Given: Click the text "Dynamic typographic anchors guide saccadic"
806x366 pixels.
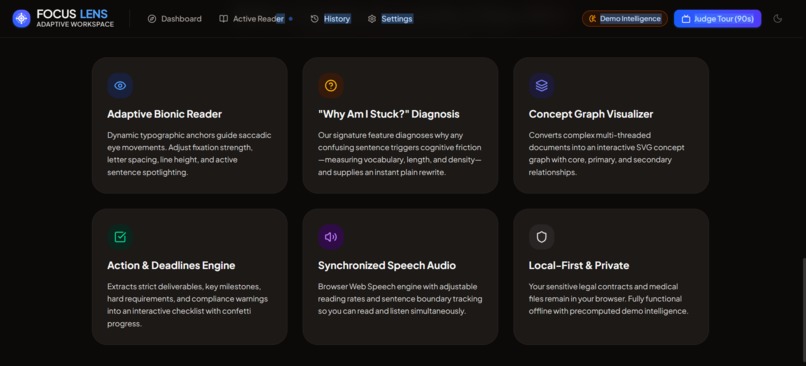Looking at the screenshot, I should point(189,135).
